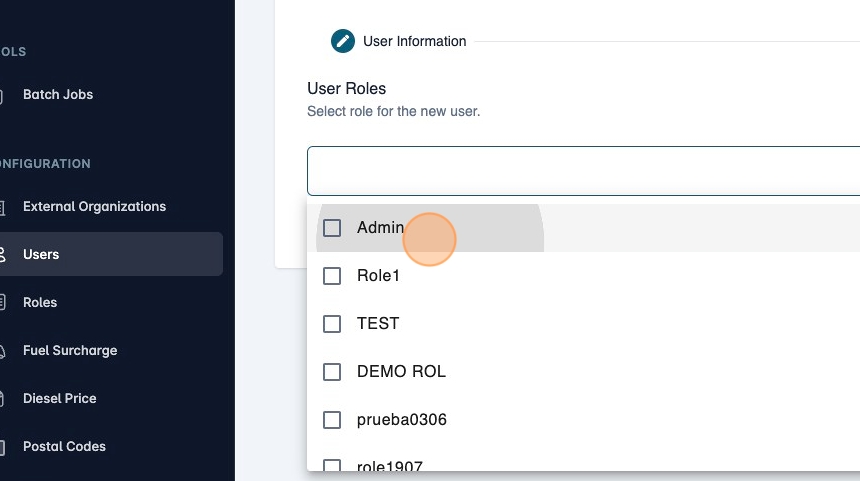Image resolution: width=860 pixels, height=481 pixels.
Task: Click the Fuel Surcharge icon in sidebar
Action: (3, 351)
